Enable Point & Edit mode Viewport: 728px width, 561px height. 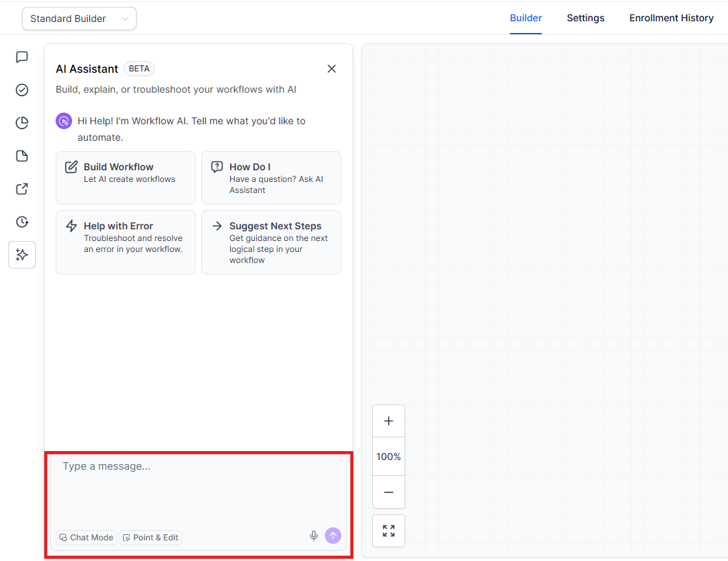point(150,538)
